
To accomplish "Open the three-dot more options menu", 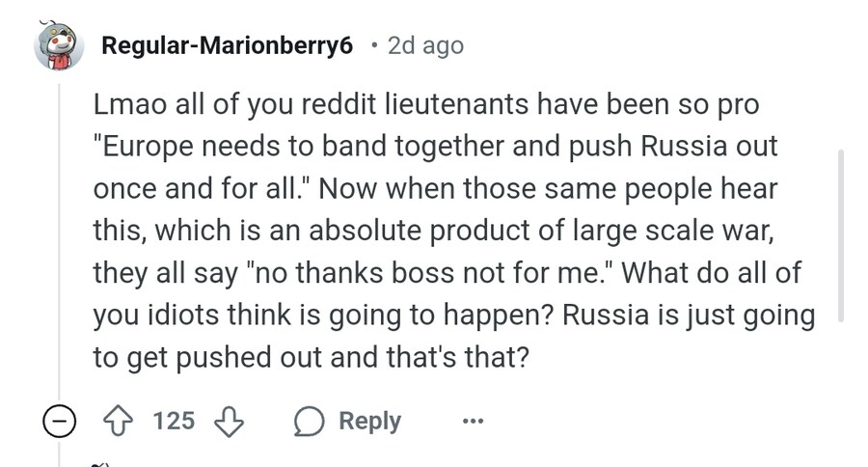I will click(x=473, y=422).
